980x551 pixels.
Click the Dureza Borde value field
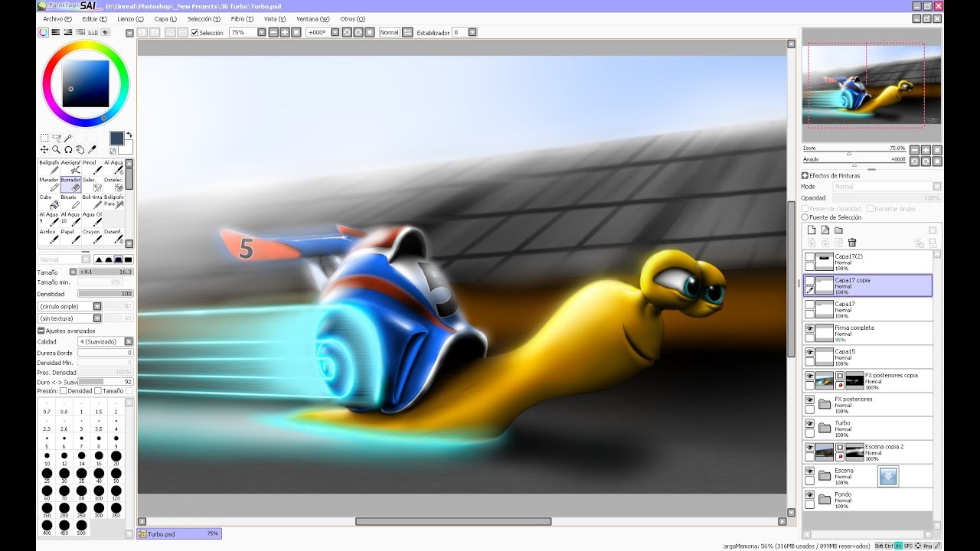[x=105, y=353]
